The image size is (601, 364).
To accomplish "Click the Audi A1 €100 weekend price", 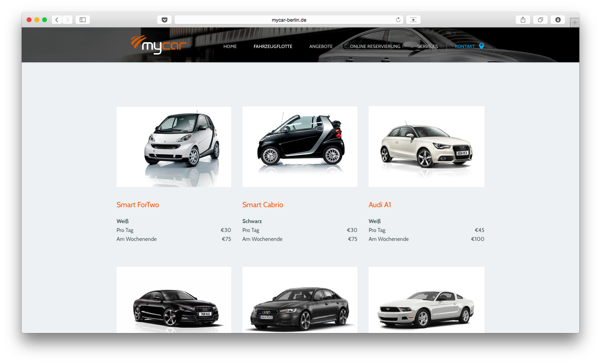I will coord(477,239).
